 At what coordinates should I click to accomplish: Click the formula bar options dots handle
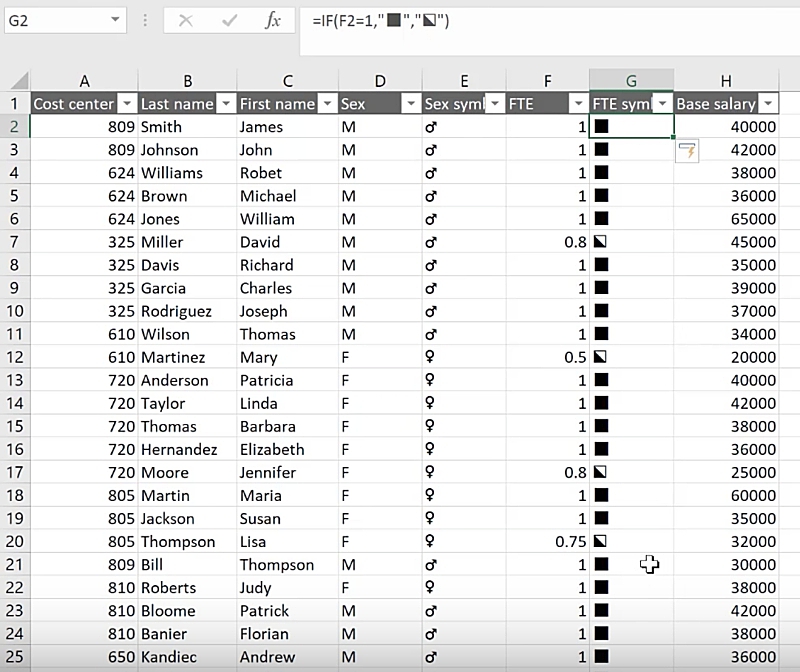tap(146, 20)
